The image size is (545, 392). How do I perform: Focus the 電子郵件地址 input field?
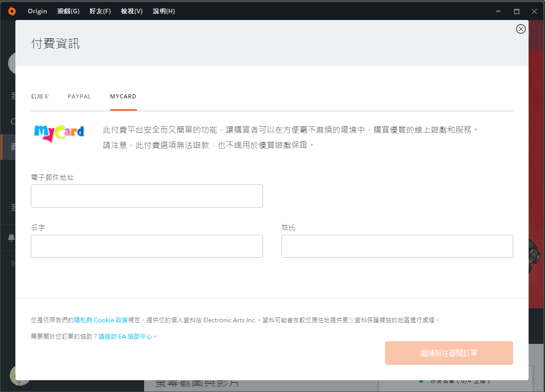[x=147, y=196]
